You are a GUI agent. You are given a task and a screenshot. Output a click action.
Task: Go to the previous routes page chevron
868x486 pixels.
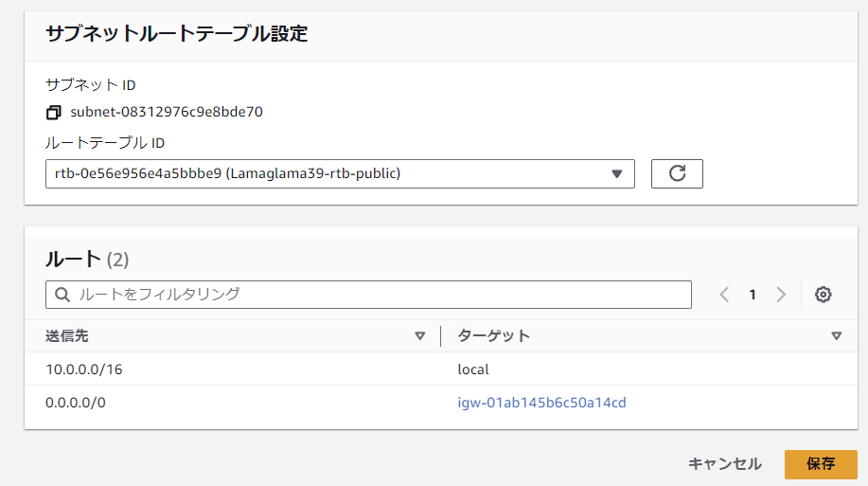(x=724, y=295)
